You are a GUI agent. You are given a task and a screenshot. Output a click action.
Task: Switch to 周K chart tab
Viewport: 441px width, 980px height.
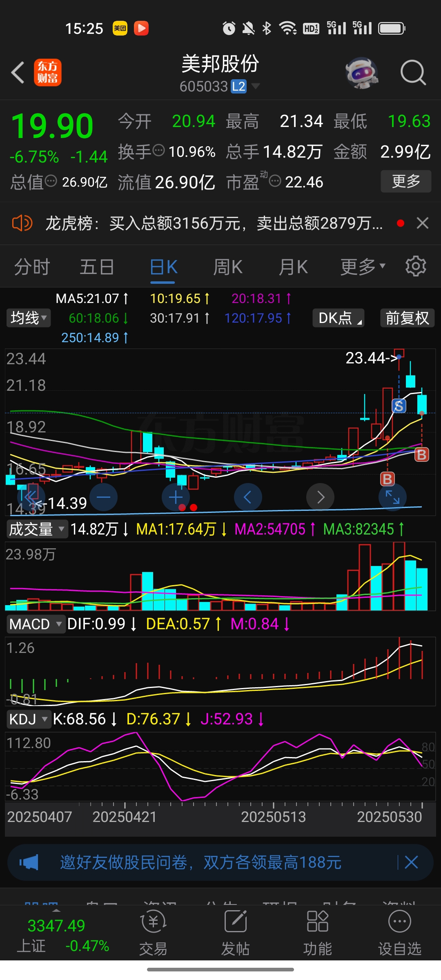tap(228, 267)
